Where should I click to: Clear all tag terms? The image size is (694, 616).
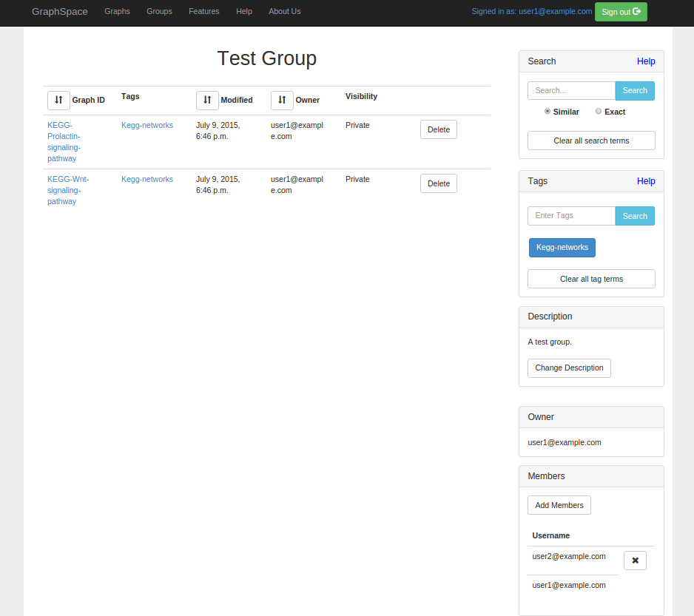coord(591,279)
